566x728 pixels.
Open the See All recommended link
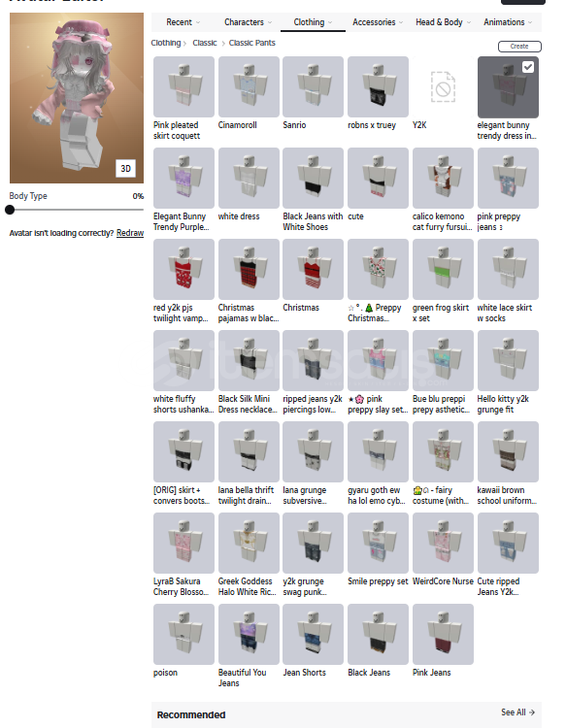coord(517,712)
